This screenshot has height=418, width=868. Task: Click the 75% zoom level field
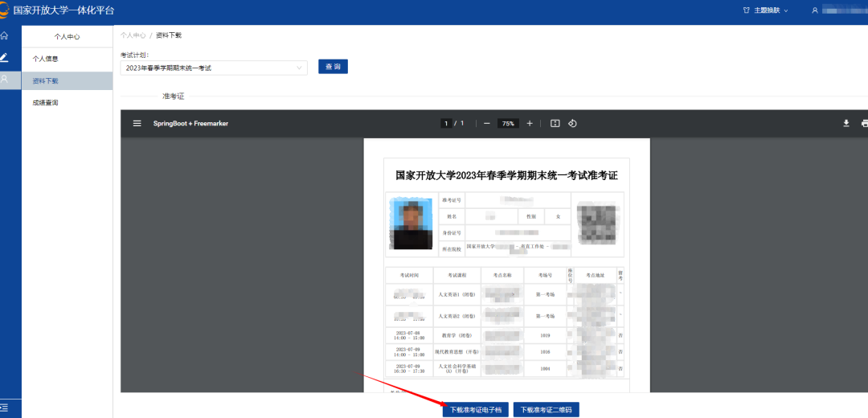[508, 124]
